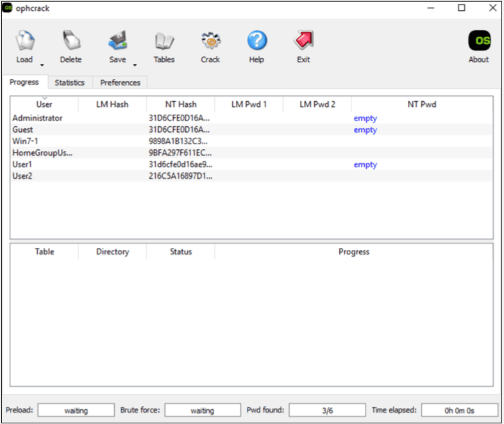Expand the Load dropdown arrow
The width and height of the screenshot is (504, 424).
[x=42, y=65]
